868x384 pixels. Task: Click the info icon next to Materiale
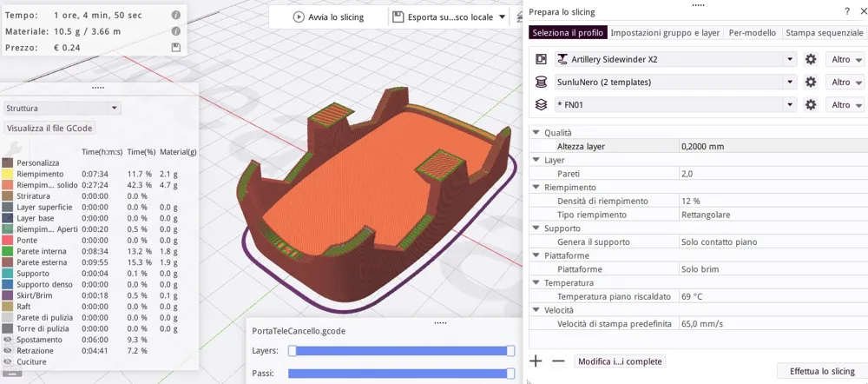click(176, 31)
